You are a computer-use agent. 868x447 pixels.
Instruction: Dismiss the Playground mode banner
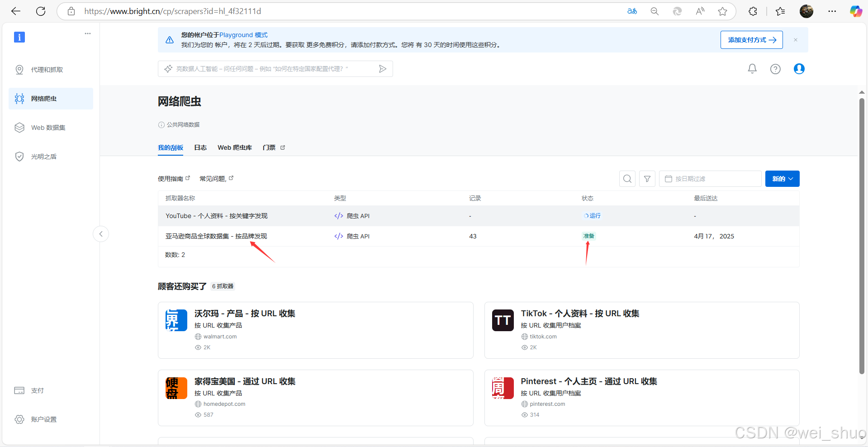click(x=795, y=40)
